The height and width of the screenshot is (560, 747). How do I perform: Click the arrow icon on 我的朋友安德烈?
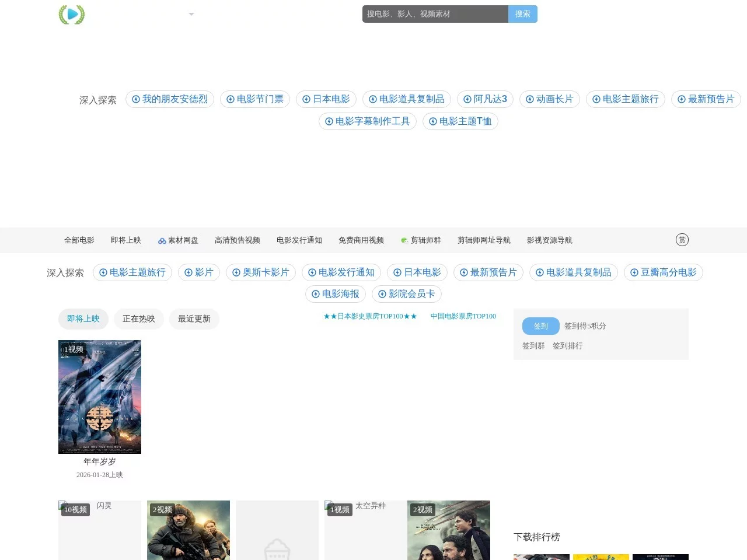pyautogui.click(x=136, y=99)
